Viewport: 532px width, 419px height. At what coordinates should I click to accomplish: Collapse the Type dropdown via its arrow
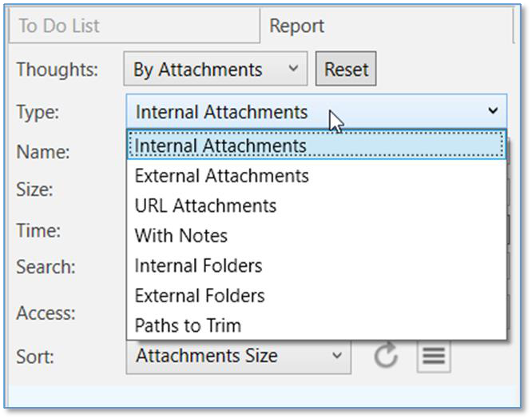tap(493, 111)
